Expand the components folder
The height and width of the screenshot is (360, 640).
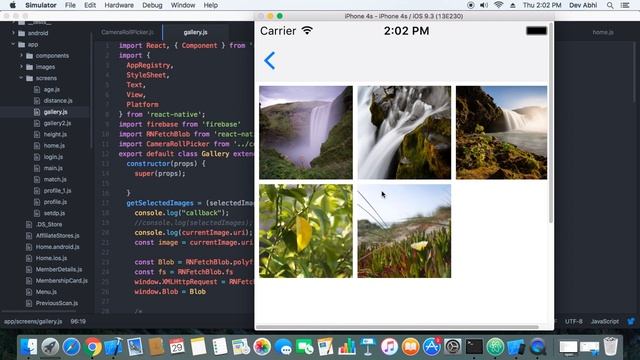(x=22, y=56)
